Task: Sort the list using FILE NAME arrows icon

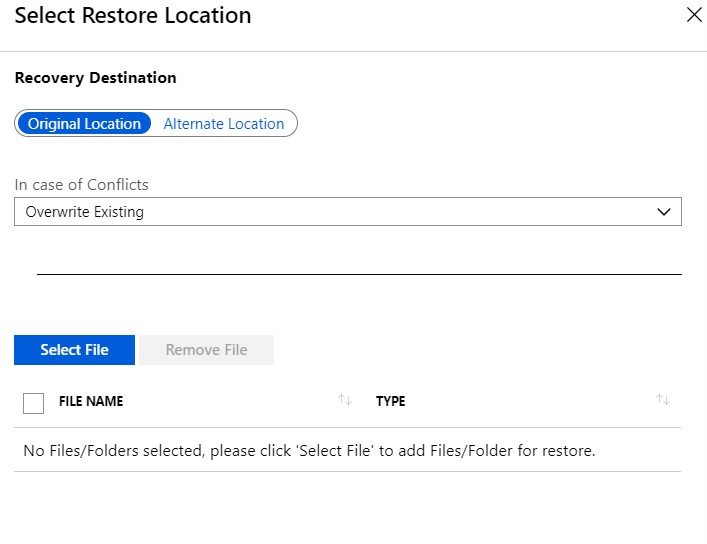Action: (x=345, y=399)
